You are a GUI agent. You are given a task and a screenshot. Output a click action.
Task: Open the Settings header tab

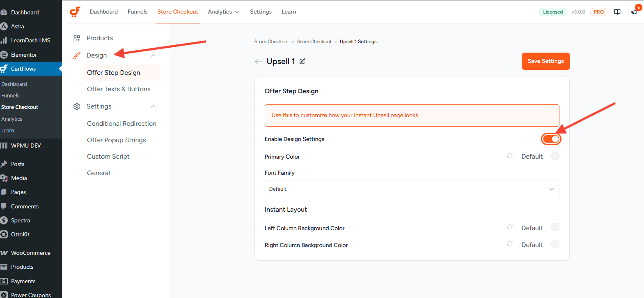tap(261, 12)
